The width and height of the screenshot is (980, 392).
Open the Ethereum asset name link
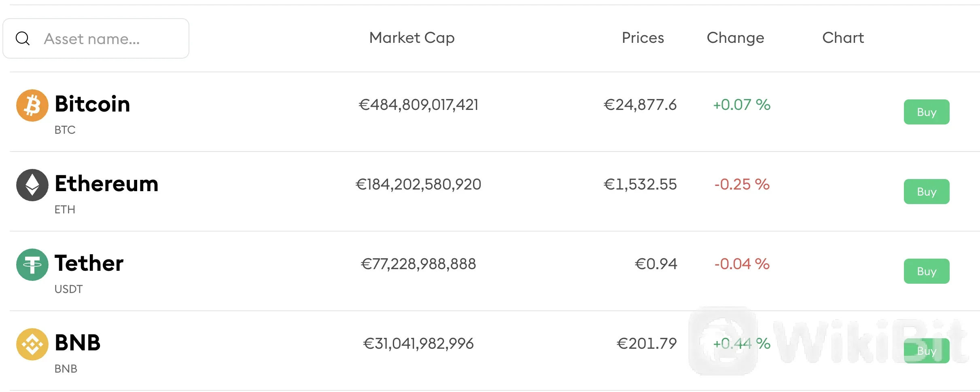point(106,184)
